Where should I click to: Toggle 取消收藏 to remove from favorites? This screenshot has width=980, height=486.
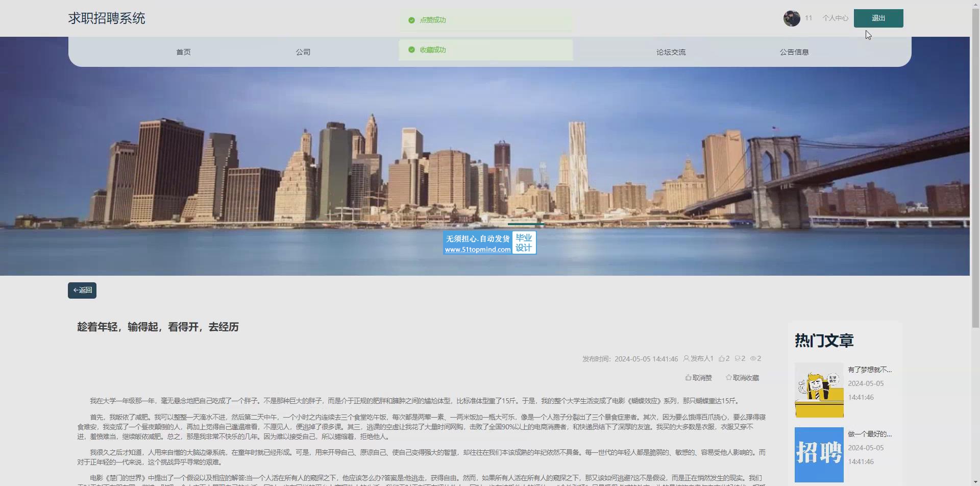point(742,378)
